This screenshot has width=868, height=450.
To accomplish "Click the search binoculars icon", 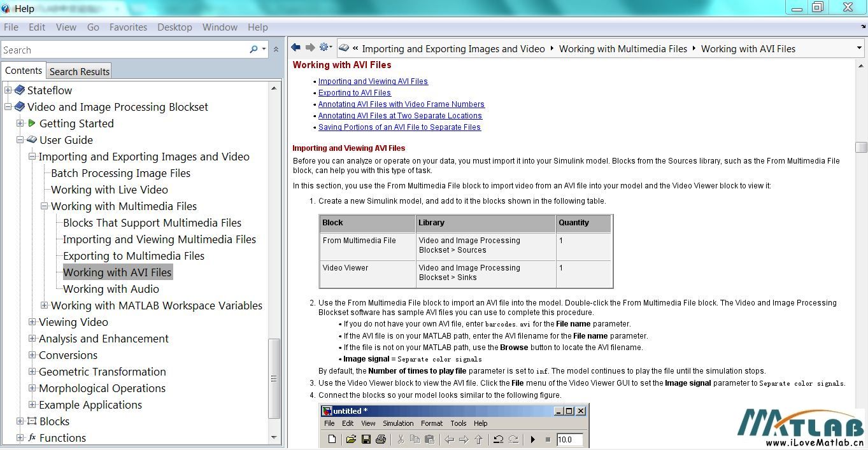I will pyautogui.click(x=255, y=50).
